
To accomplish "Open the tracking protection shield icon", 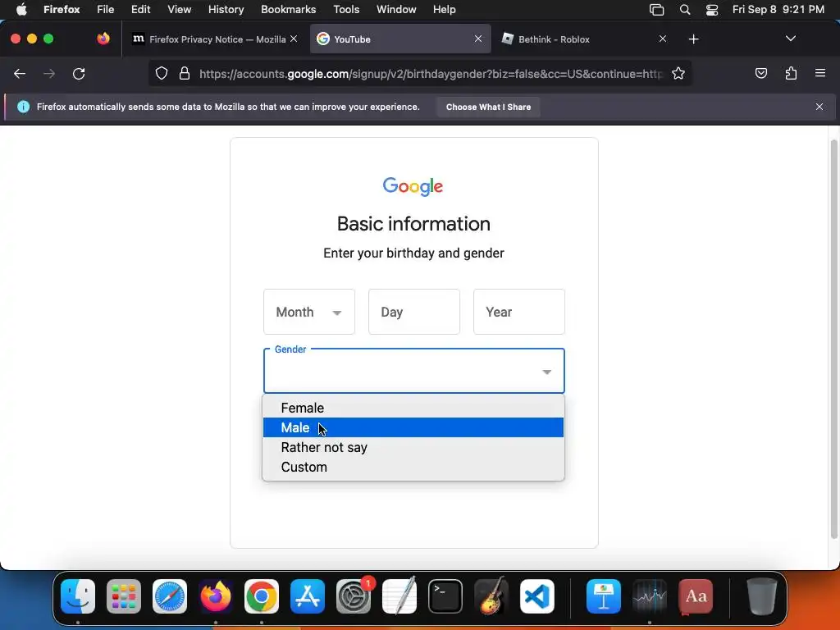I will 162,74.
